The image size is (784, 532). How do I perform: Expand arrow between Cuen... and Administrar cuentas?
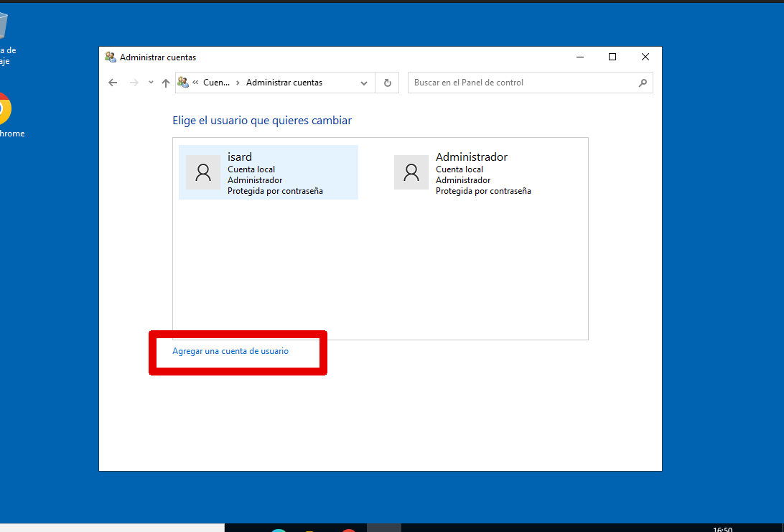coord(238,83)
